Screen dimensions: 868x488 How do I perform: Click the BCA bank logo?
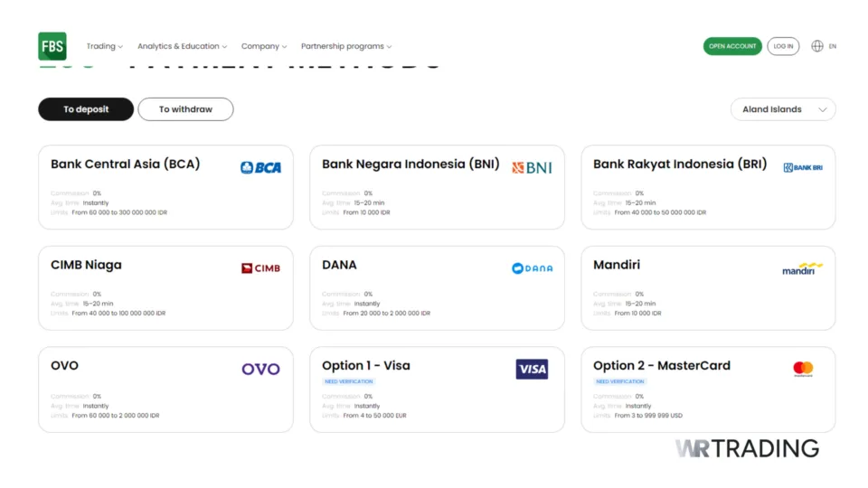click(x=260, y=167)
